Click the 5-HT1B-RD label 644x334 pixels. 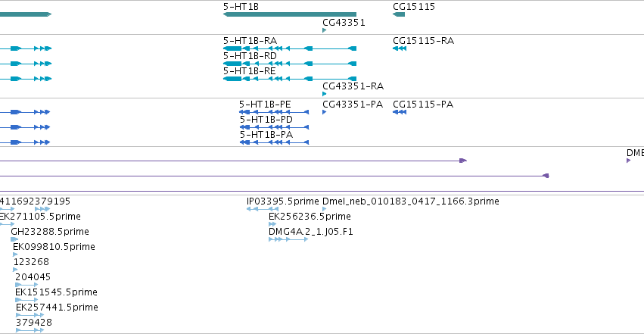(x=250, y=56)
